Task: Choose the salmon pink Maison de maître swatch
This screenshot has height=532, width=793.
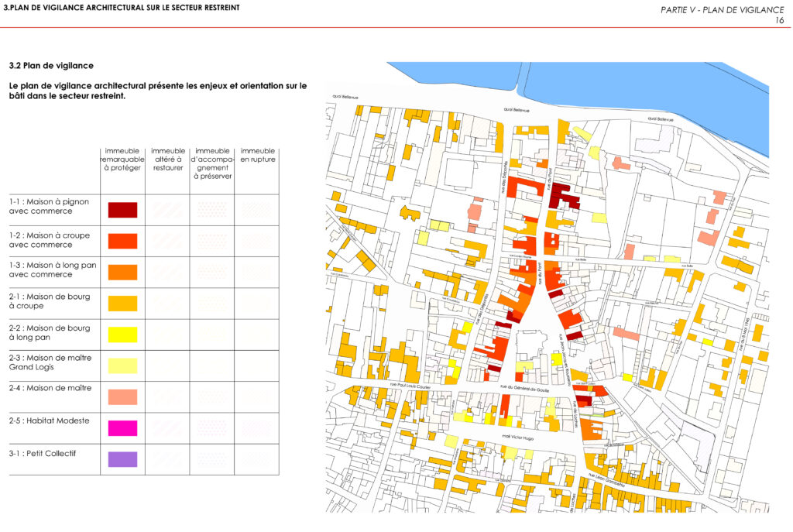Action: click(x=122, y=396)
